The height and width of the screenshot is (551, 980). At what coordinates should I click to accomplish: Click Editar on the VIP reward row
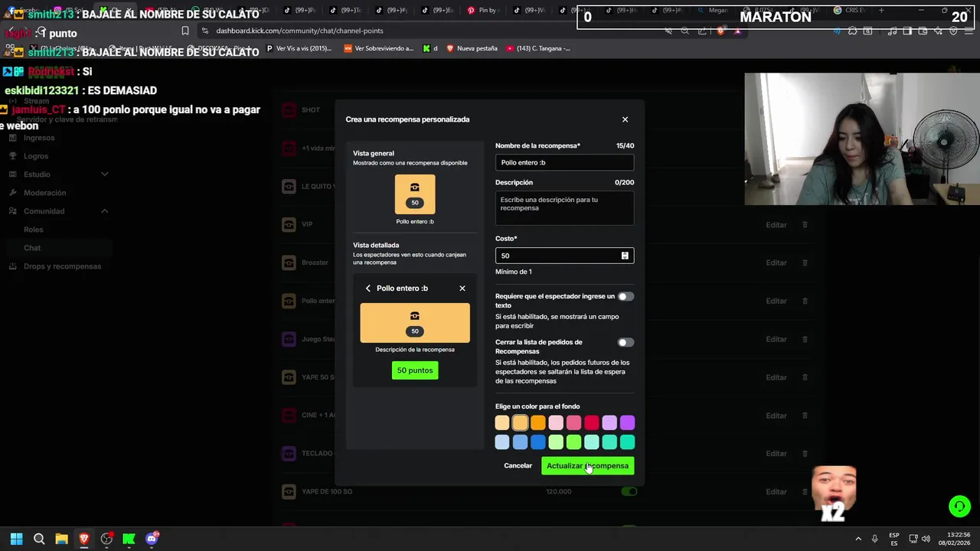pyautogui.click(x=776, y=225)
